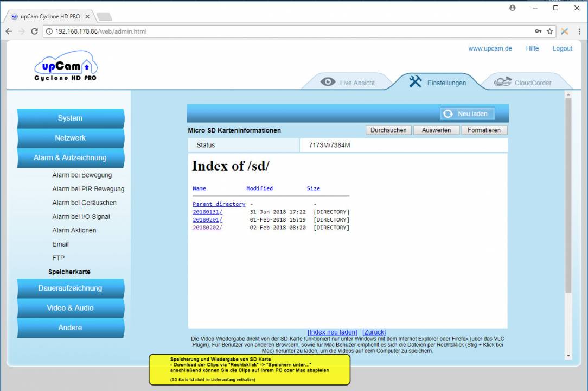Open saved password key icon
Viewport: 588px width, 391px height.
click(x=538, y=31)
